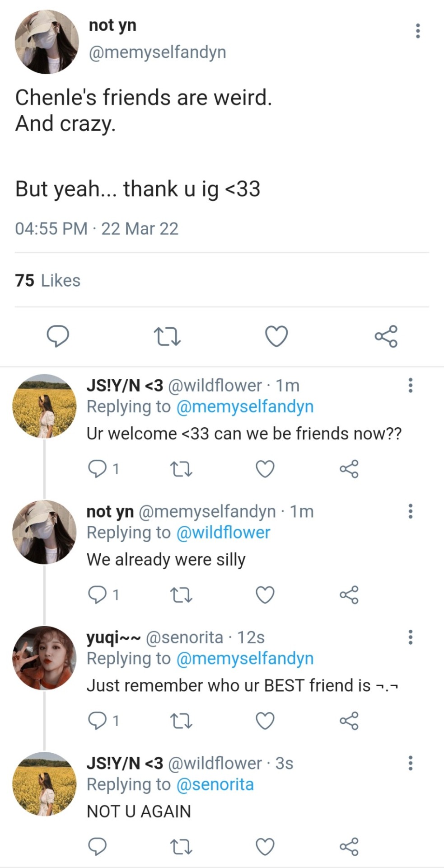The height and width of the screenshot is (868, 444).
Task: Open options menu on "Ur welcome <33" reply
Action: 410,385
